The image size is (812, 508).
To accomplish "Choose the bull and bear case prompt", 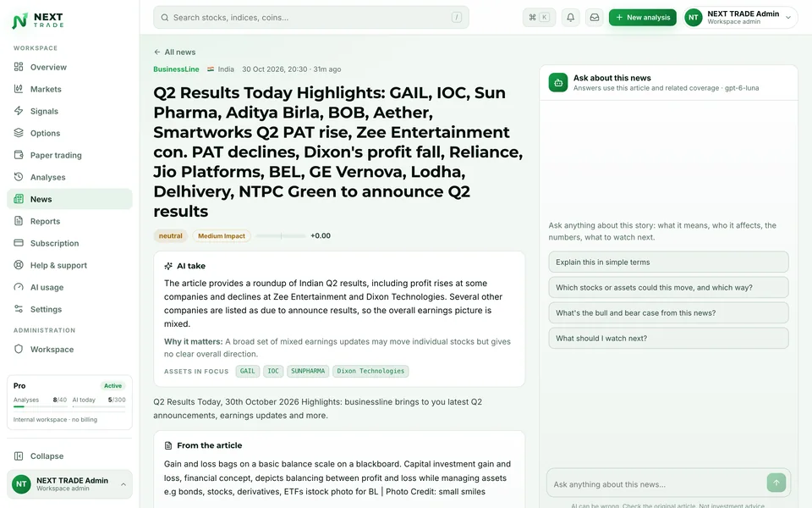I will pyautogui.click(x=668, y=313).
